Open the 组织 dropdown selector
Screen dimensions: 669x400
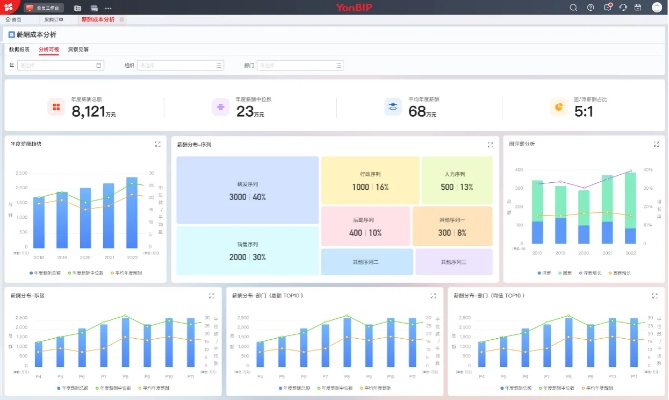[180, 66]
